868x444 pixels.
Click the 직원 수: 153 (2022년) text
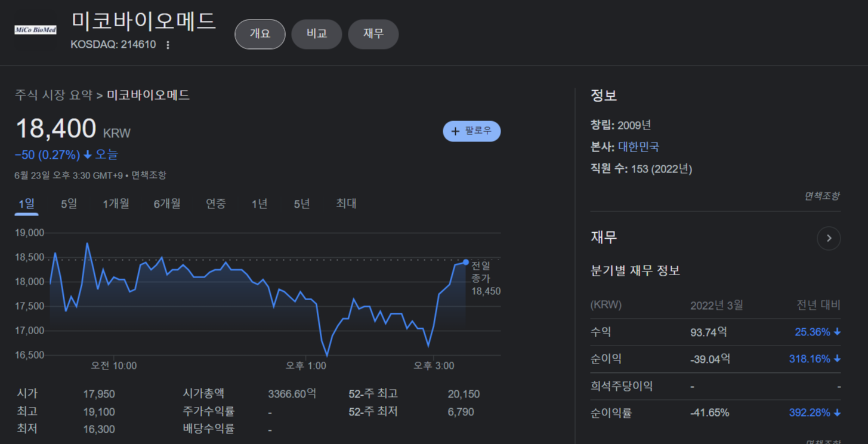[x=641, y=169]
